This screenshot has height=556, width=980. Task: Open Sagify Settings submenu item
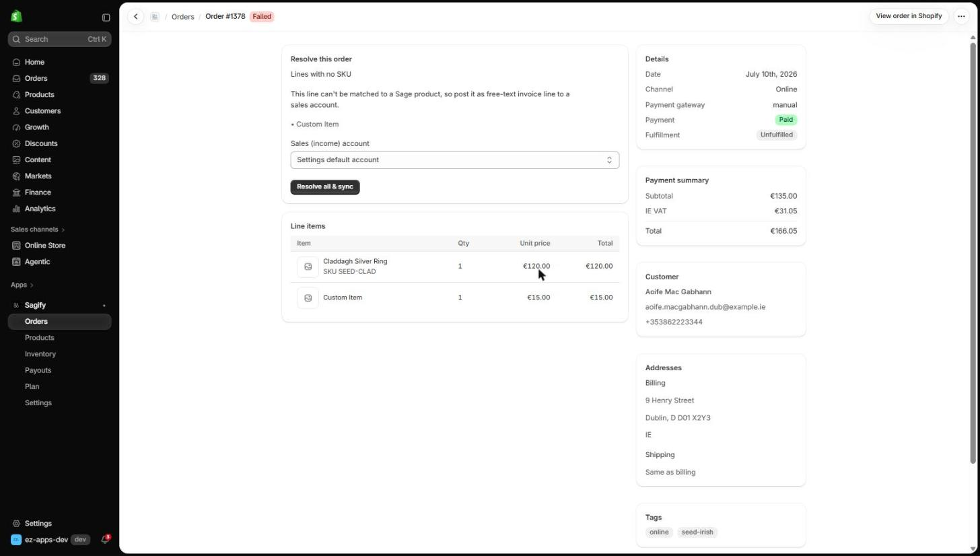pos(38,403)
